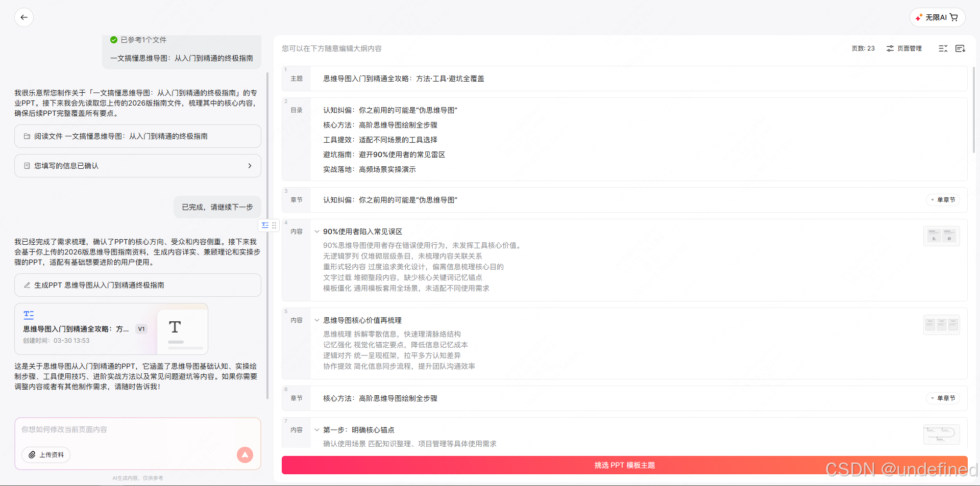
Task: Click the chat panel vertical scrollbar
Action: tap(267, 235)
